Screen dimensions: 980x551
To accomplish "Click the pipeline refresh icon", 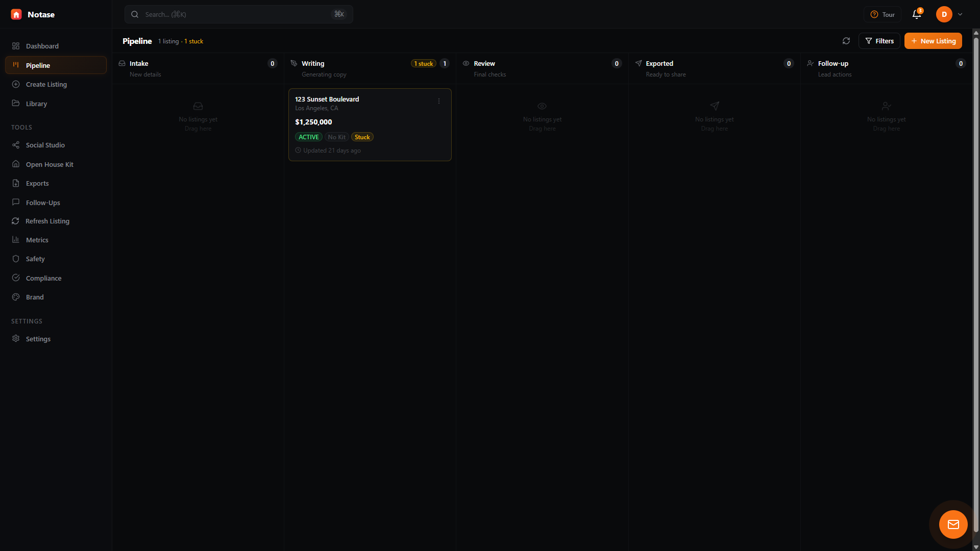I will (847, 41).
